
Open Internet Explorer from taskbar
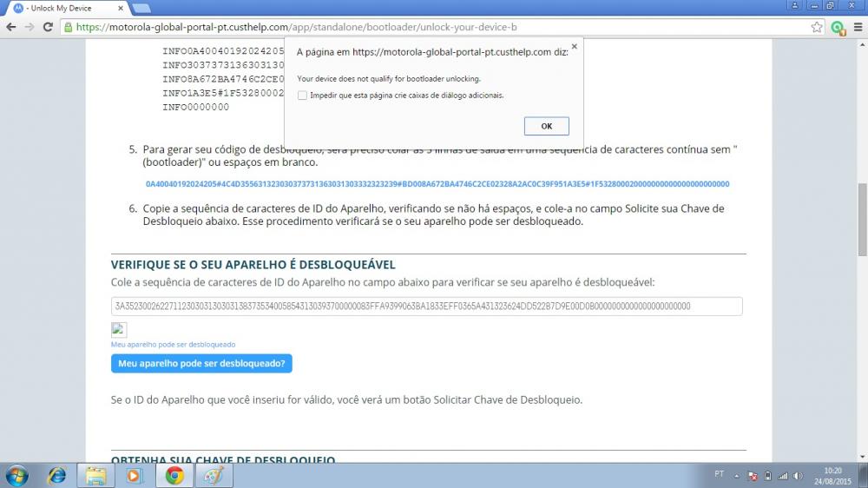pos(56,476)
